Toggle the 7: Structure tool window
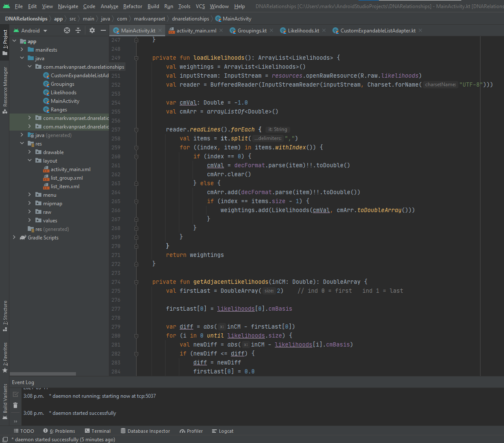Image resolution: width=504 pixels, height=443 pixels. pos(5,316)
